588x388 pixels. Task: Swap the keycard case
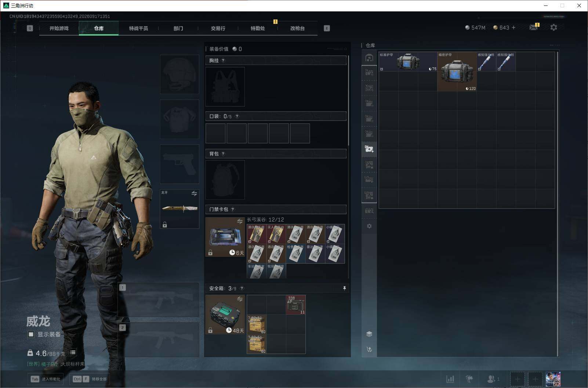(x=240, y=221)
